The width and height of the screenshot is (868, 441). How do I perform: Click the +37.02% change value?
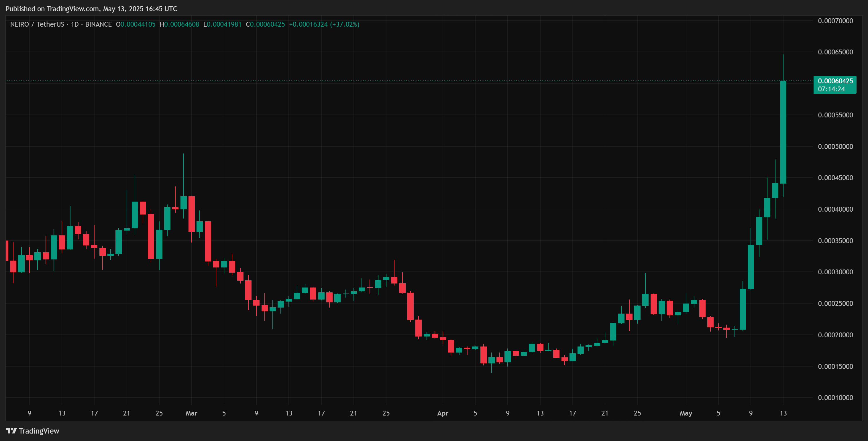[x=344, y=24]
